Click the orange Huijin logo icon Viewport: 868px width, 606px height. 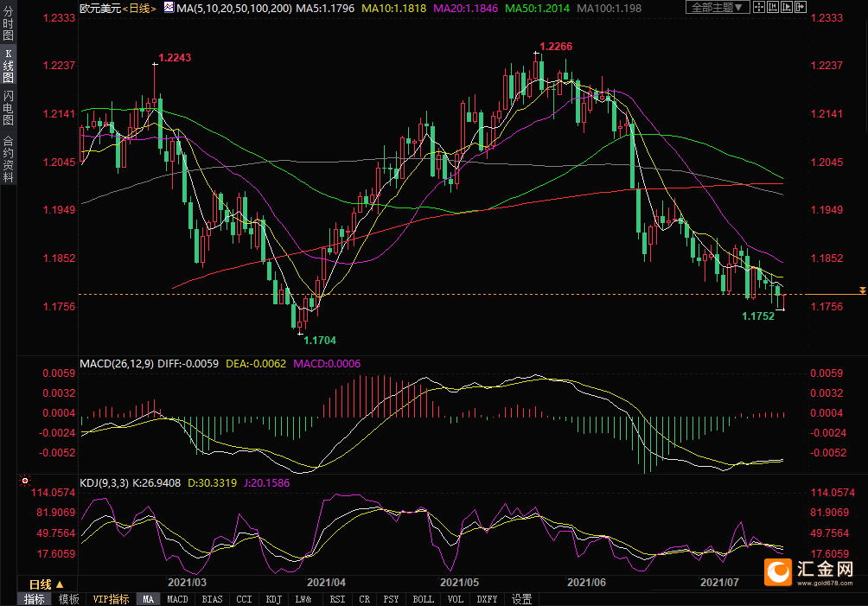[x=779, y=571]
